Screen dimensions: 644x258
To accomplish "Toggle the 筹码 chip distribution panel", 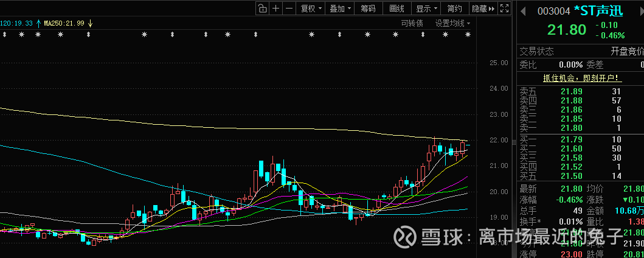I will point(368,9).
